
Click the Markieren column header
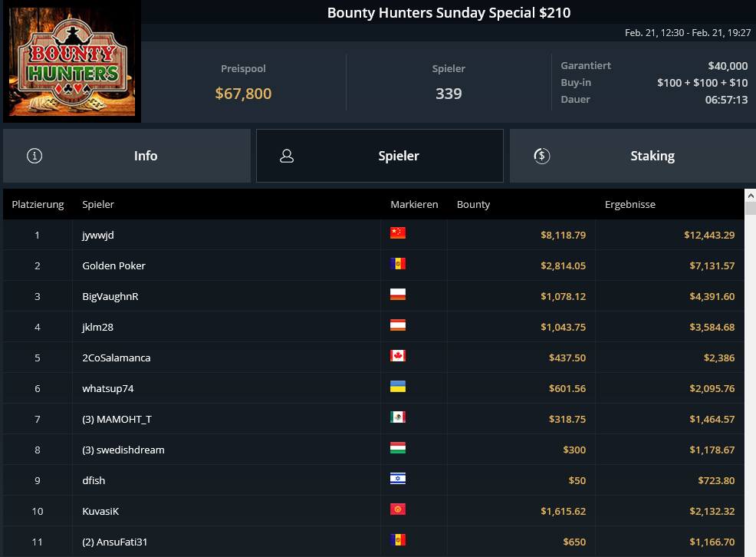414,205
